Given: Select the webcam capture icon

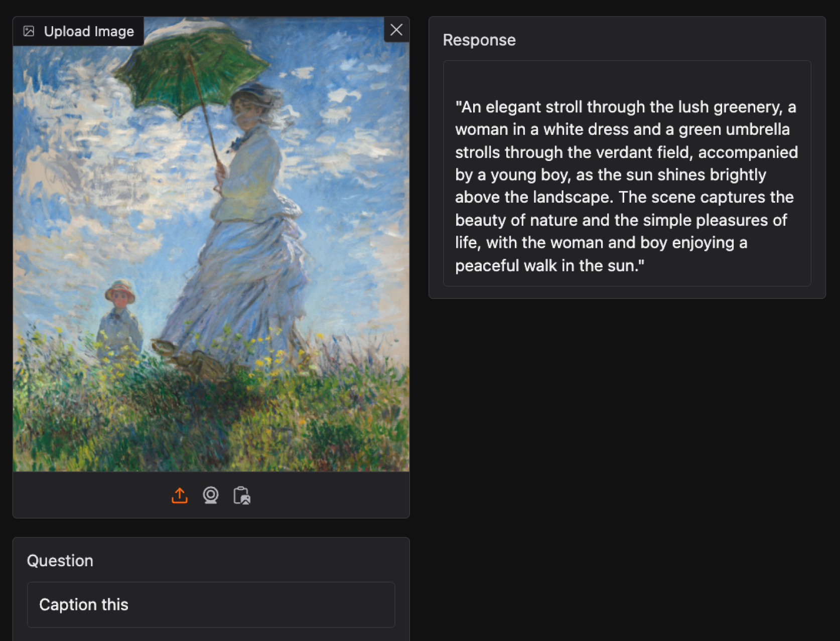Looking at the screenshot, I should [x=211, y=496].
